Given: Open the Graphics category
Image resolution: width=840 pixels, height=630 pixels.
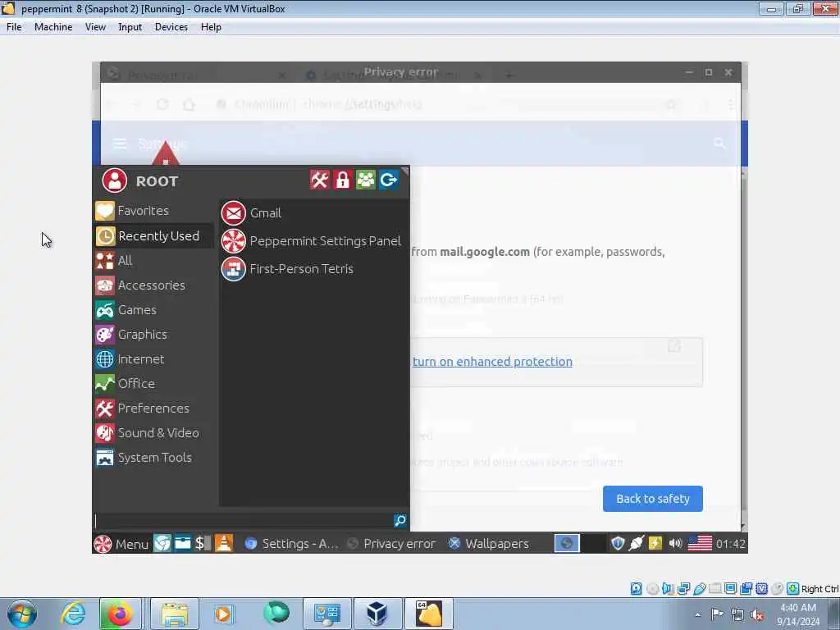Looking at the screenshot, I should 153,335.
